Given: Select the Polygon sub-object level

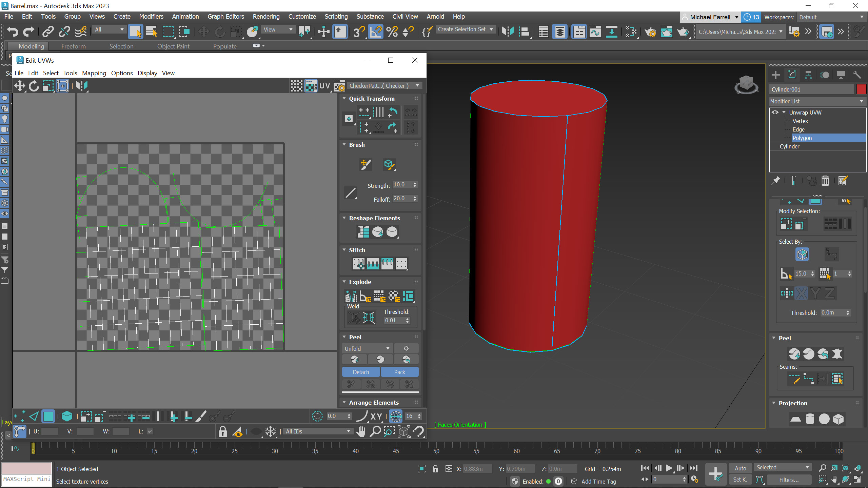Looking at the screenshot, I should 803,138.
